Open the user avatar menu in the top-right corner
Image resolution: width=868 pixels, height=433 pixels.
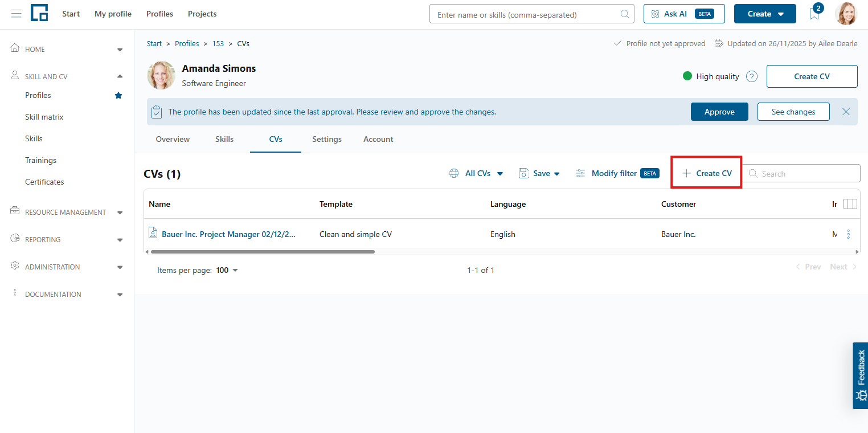point(846,14)
